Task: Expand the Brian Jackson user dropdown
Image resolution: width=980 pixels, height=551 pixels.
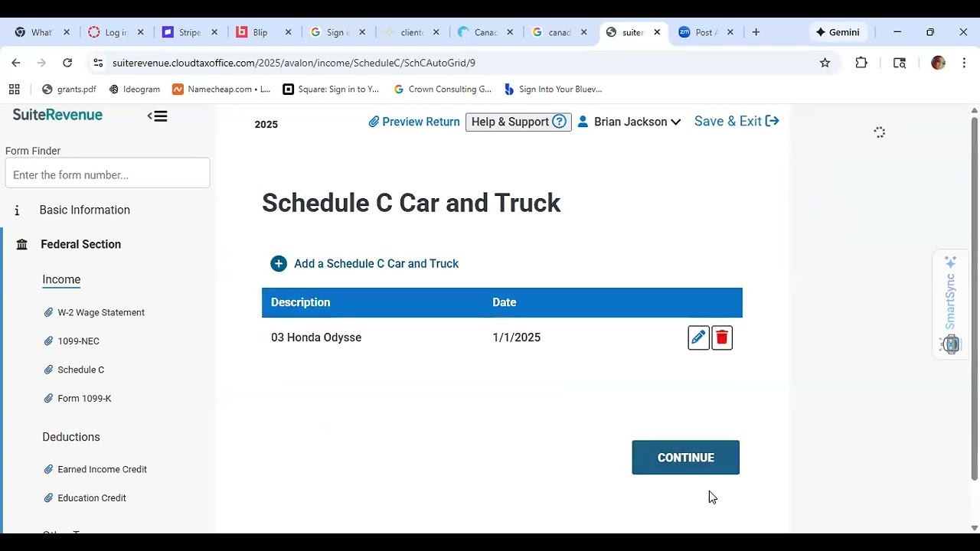Action: pyautogui.click(x=675, y=122)
